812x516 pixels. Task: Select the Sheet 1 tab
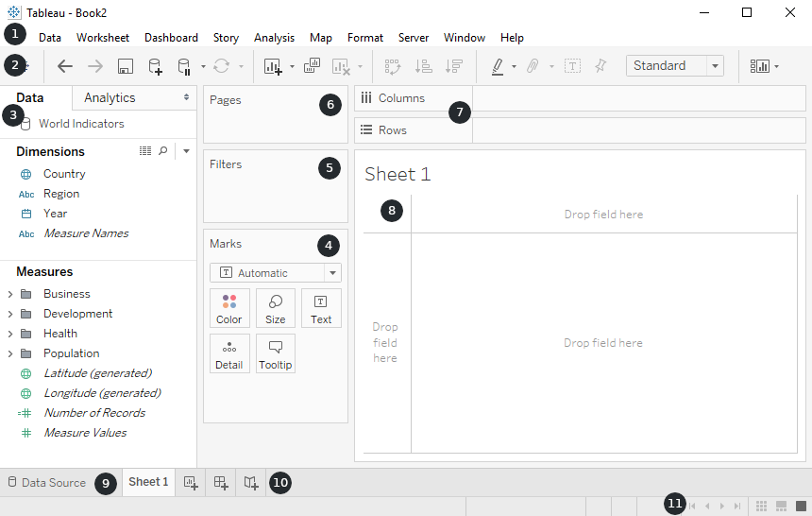[x=148, y=482]
